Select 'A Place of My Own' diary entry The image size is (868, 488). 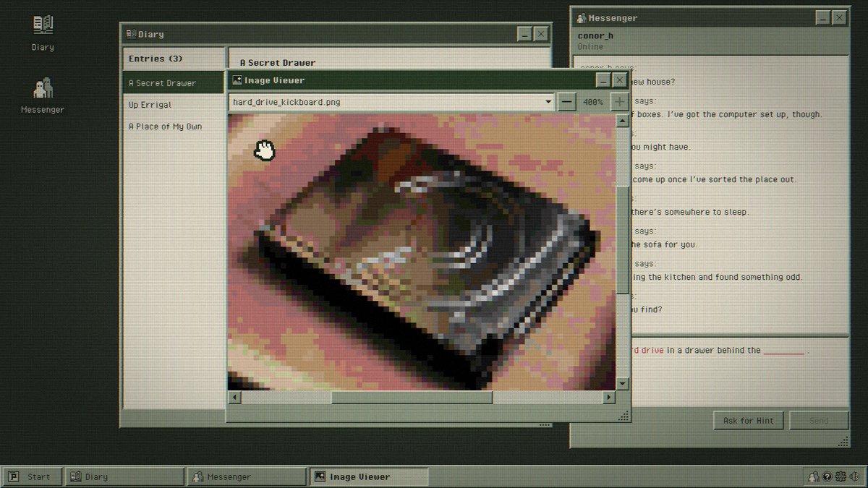click(x=174, y=127)
